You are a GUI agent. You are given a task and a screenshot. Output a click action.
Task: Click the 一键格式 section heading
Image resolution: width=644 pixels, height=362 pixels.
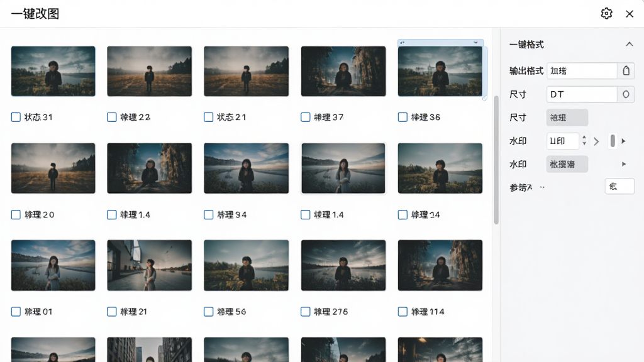[x=526, y=45]
